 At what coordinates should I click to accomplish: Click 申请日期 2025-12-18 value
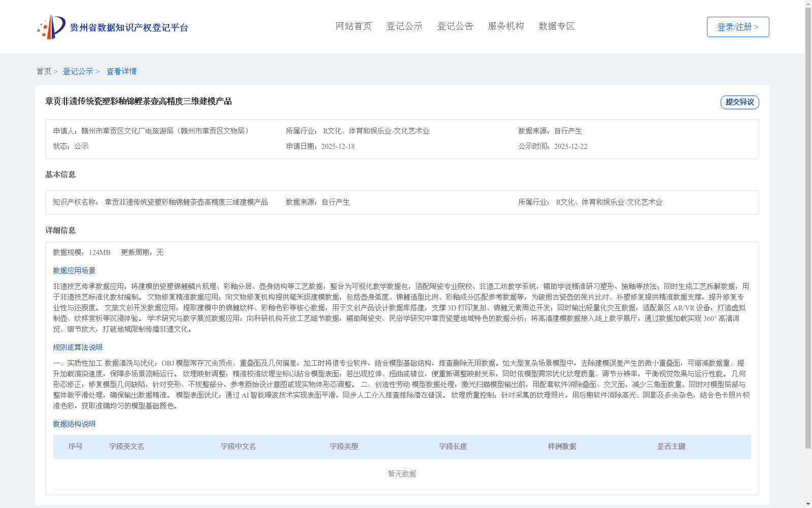coord(338,146)
